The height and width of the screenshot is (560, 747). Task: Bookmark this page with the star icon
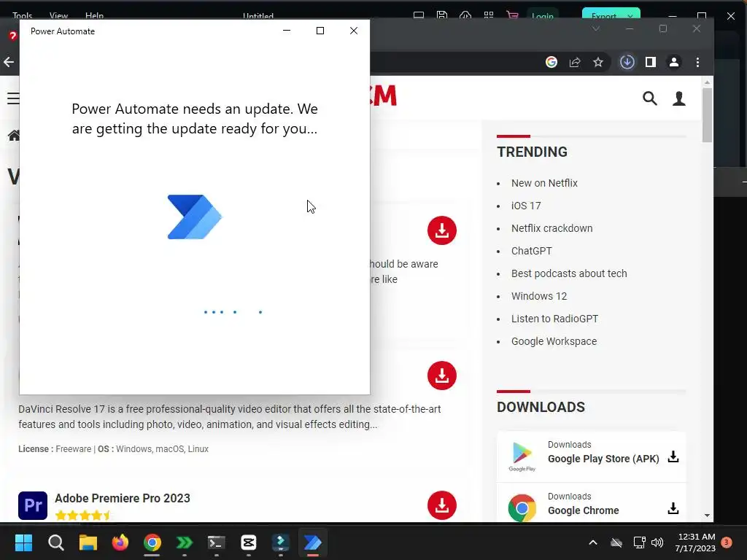598,62
